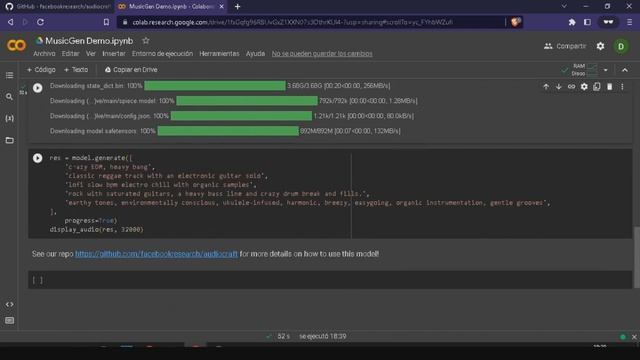Open the code snippets icon in sidebar
Viewport: 640px width, 360px height.
9,304
